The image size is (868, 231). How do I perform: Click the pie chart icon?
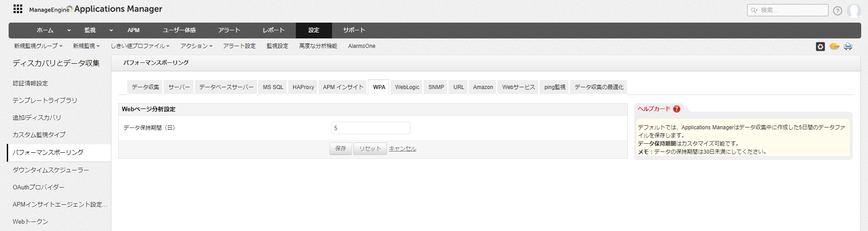[x=834, y=47]
